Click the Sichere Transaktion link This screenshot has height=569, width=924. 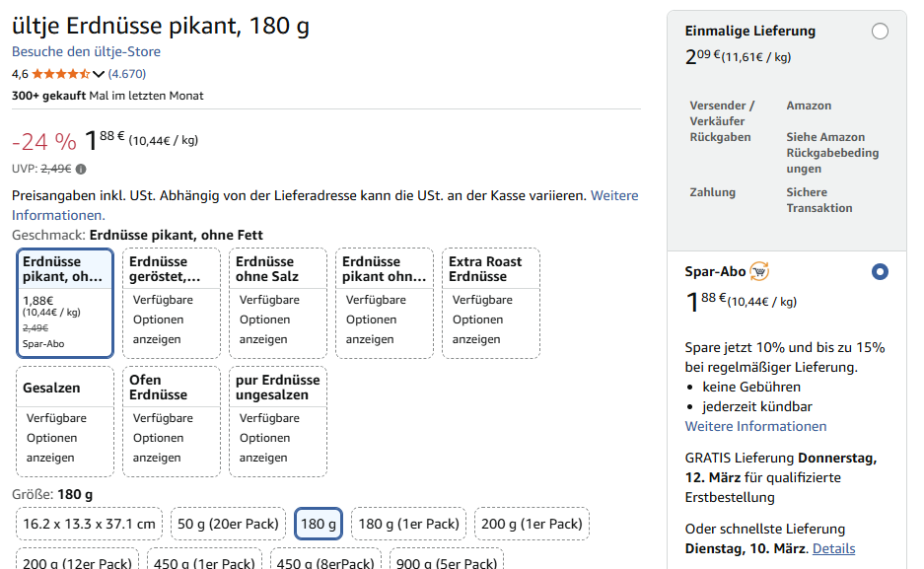[x=818, y=200]
